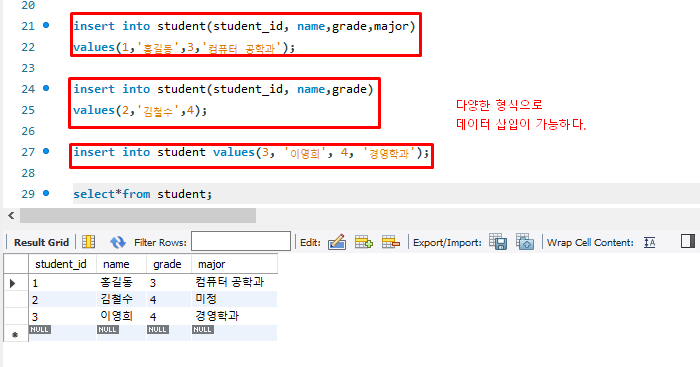Toggle Wrap Cell Content icon

650,242
